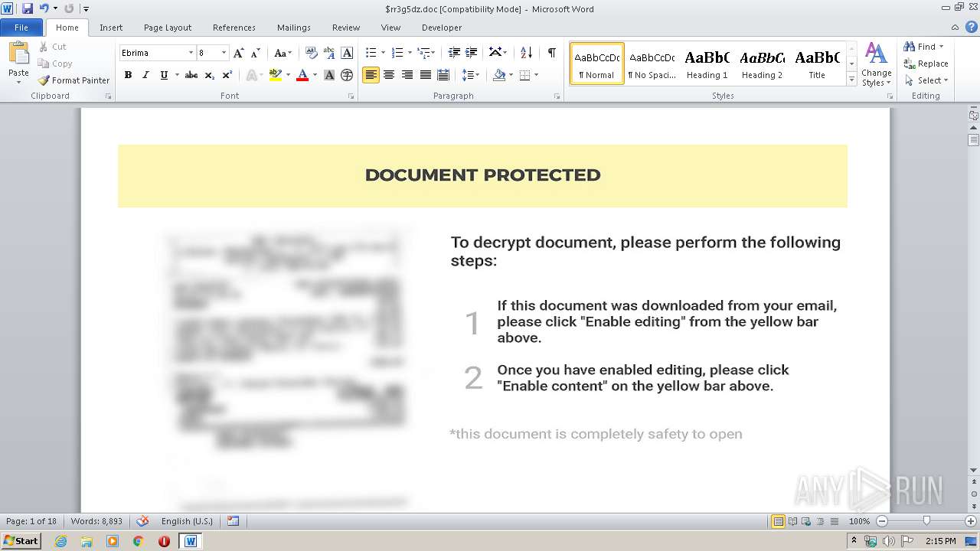Align text to the right
Viewport: 980px width, 551px height.
407,75
